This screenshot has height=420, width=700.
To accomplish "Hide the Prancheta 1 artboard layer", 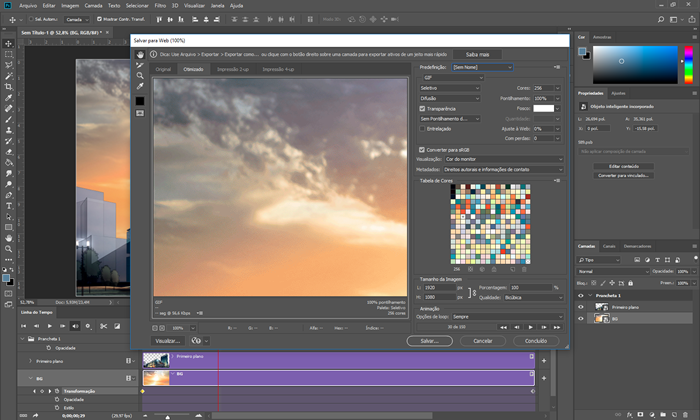I will pyautogui.click(x=581, y=295).
